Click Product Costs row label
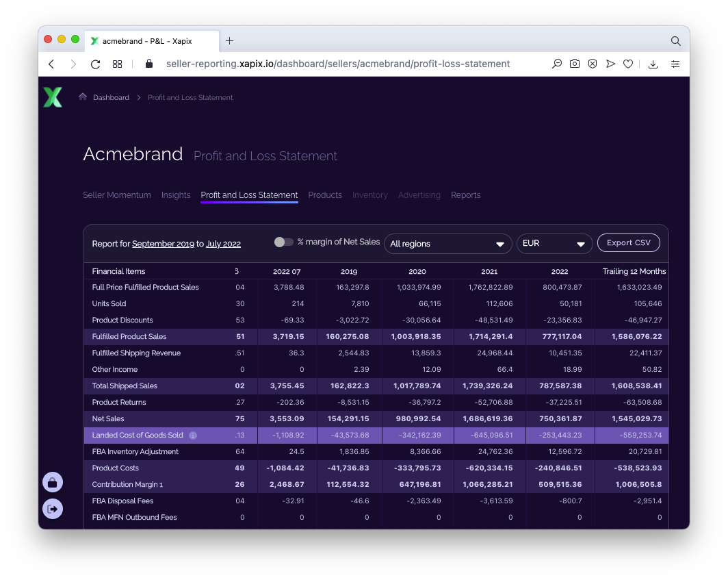The image size is (728, 580). coord(115,468)
